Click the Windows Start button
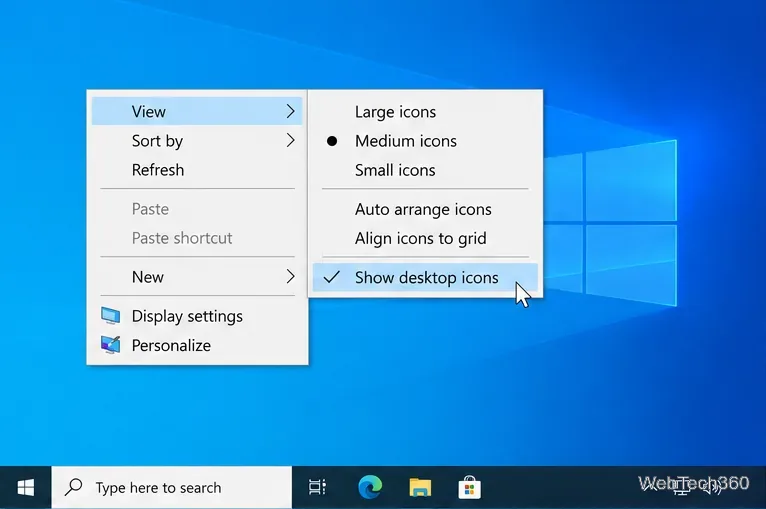Screen dimensions: 766x509 click(x=25, y=488)
